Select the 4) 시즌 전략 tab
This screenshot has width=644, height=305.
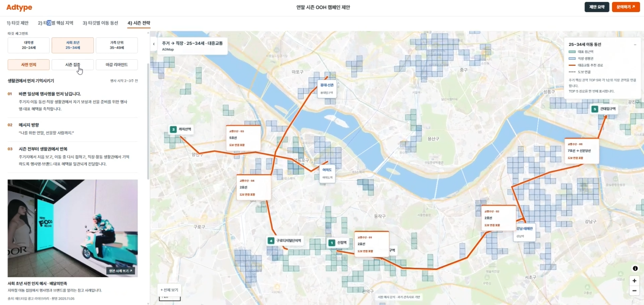(139, 23)
